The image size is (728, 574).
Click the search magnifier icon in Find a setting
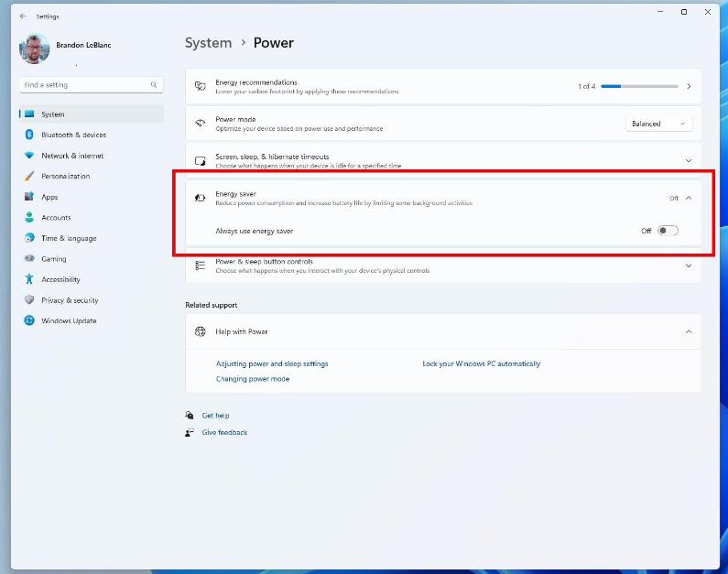click(154, 85)
